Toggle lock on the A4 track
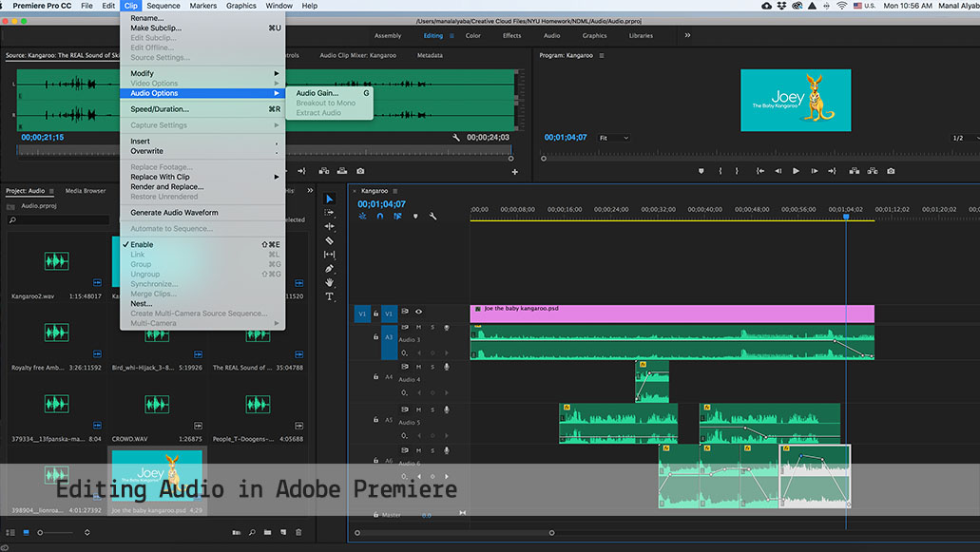 [375, 377]
